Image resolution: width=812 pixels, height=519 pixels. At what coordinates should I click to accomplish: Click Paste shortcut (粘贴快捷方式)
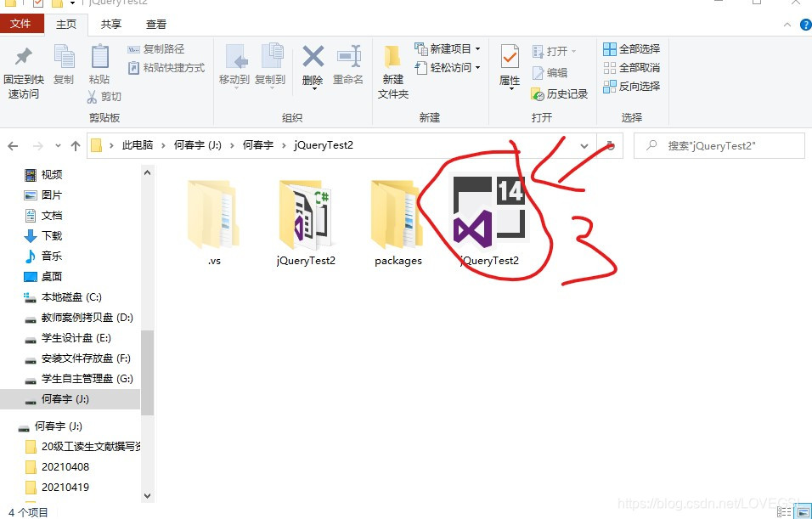(x=166, y=68)
